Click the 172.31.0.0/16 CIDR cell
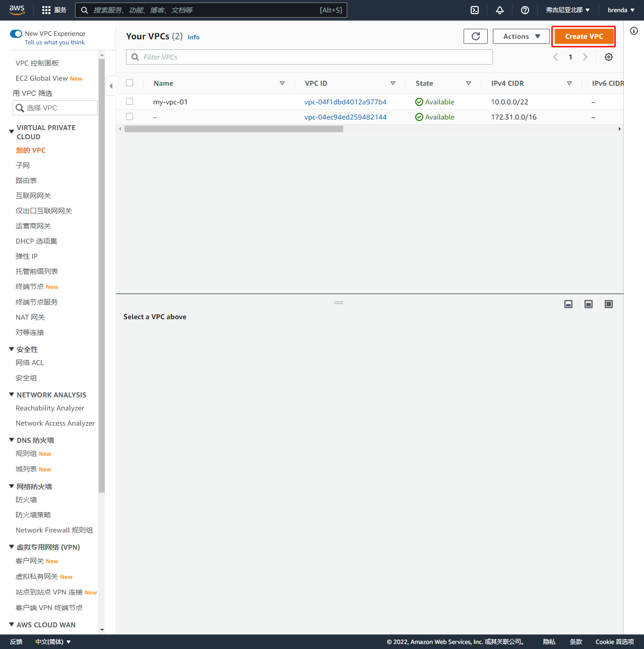 pyautogui.click(x=514, y=117)
